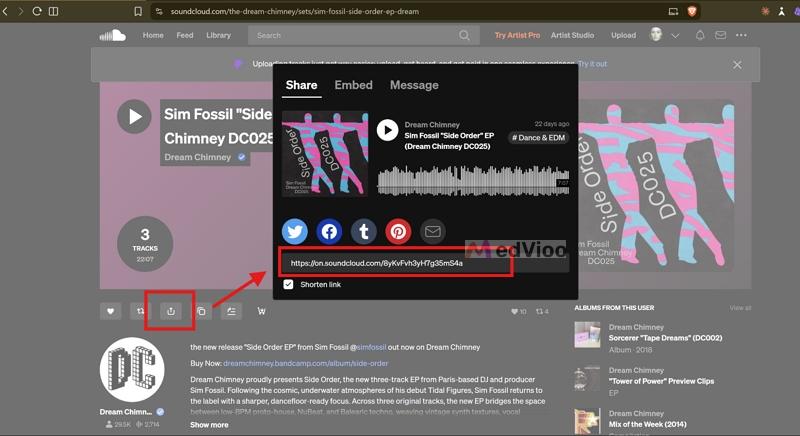
Task: Share to Tumblr
Action: coord(364,232)
